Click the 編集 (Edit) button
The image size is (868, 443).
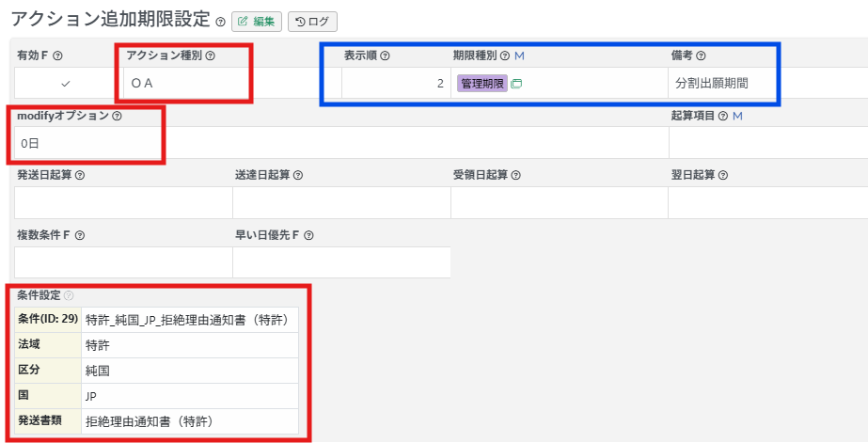[257, 22]
